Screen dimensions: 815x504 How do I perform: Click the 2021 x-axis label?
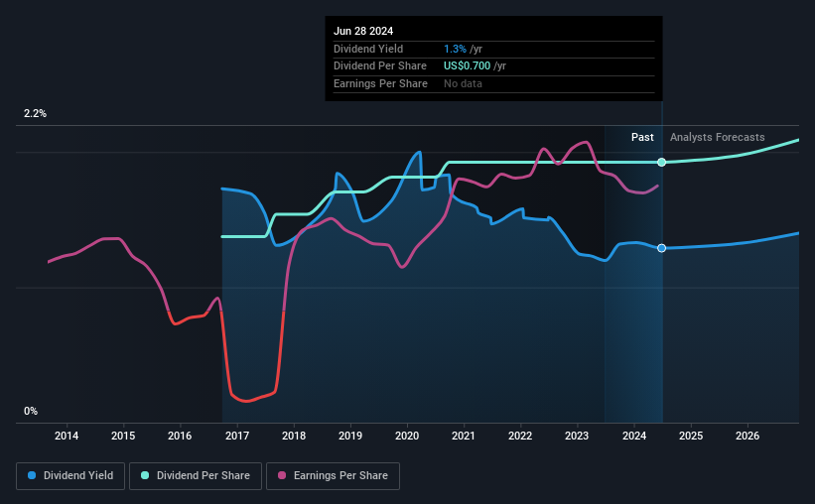(464, 436)
